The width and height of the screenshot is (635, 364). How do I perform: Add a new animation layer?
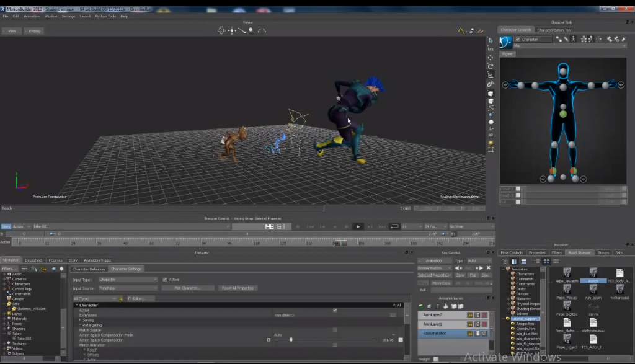click(421, 306)
